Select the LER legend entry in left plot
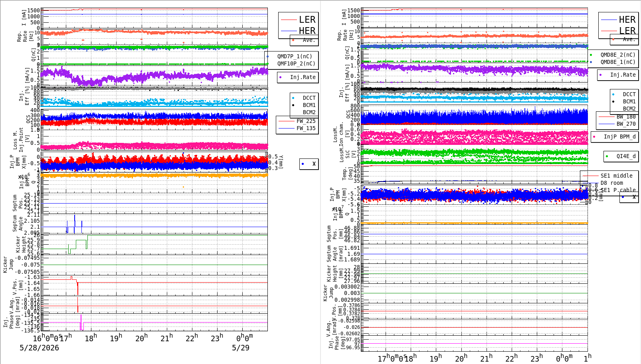The image size is (641, 364). coord(307,20)
